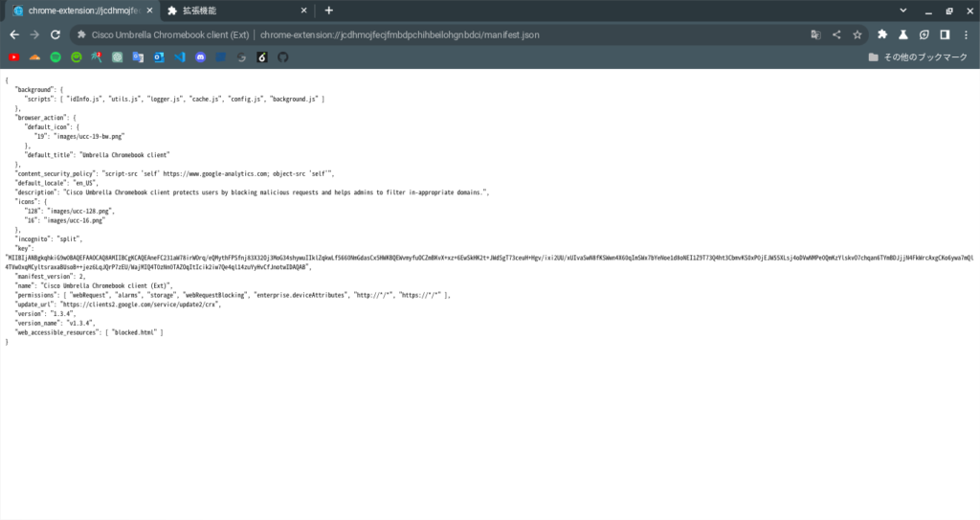Close the chrome-extension manifest tab
The image size is (980, 520).
click(147, 11)
